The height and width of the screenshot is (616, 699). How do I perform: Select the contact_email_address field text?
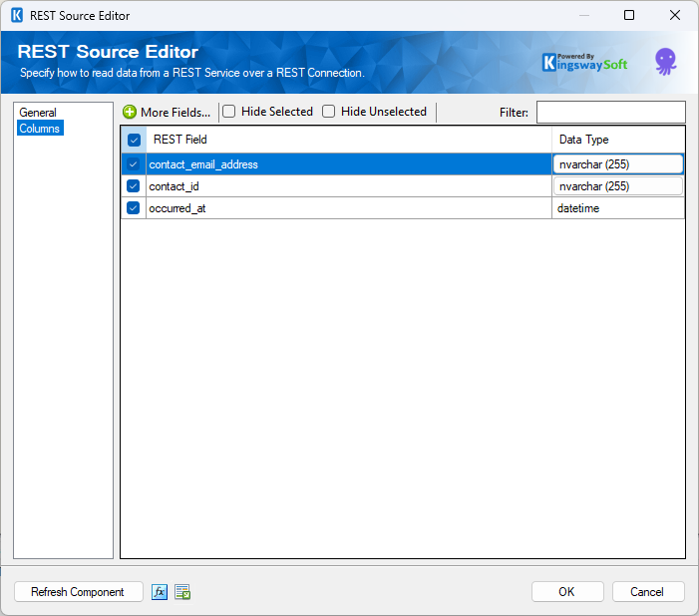point(203,164)
